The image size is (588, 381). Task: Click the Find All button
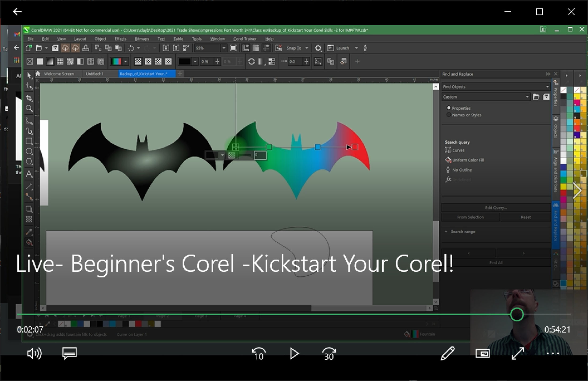496,263
